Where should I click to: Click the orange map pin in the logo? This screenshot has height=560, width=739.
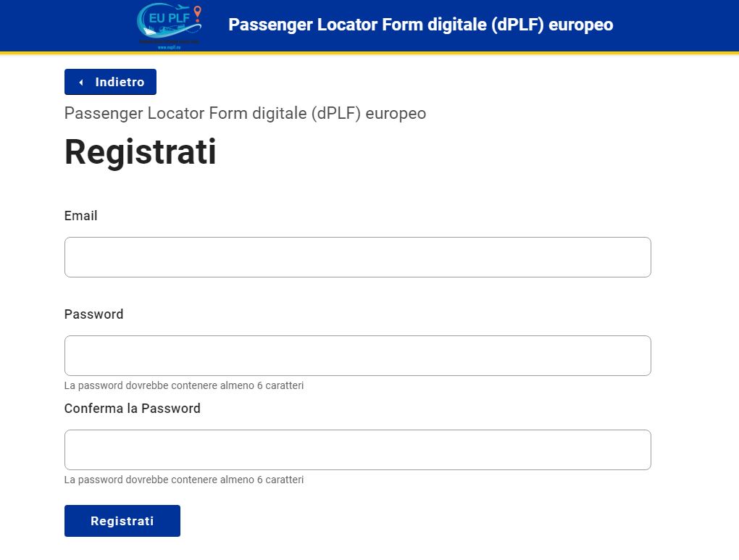click(x=198, y=13)
